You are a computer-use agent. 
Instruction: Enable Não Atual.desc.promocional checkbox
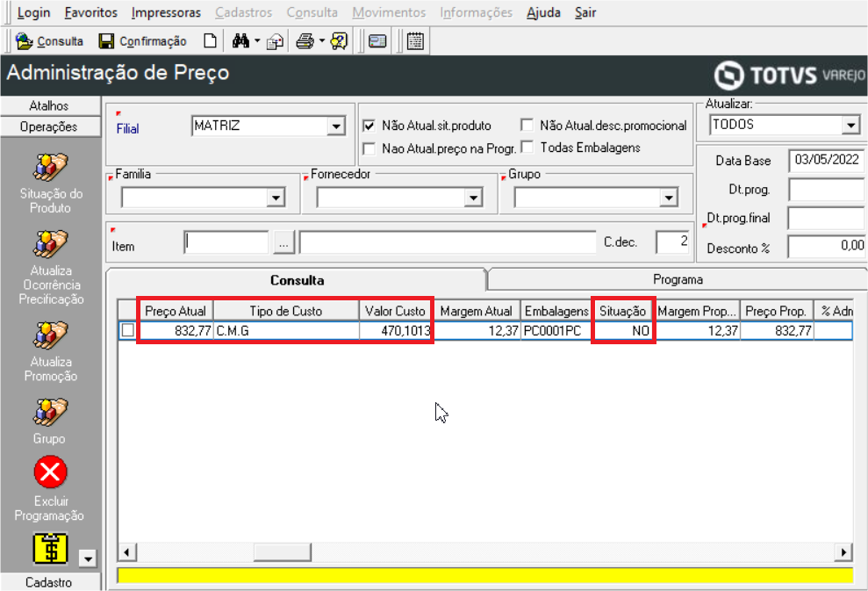[527, 125]
